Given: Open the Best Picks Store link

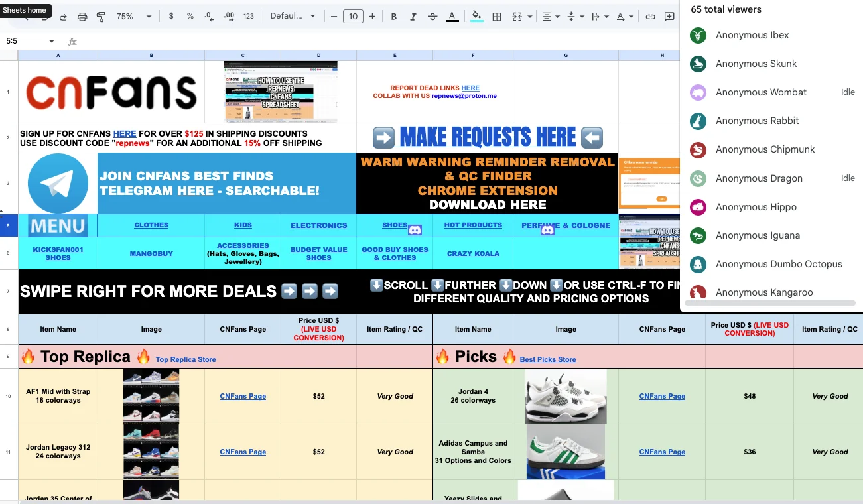Looking at the screenshot, I should click(548, 359).
